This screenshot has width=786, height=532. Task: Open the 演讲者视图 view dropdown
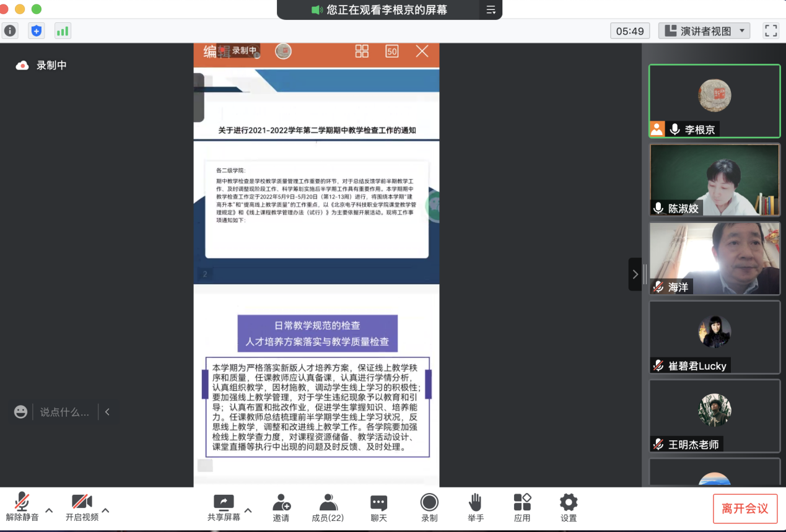[x=704, y=30]
